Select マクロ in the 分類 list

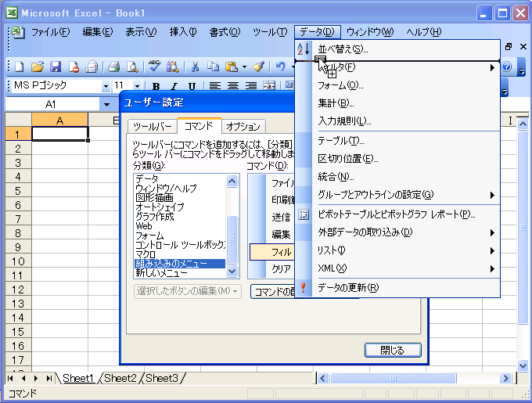click(180, 254)
